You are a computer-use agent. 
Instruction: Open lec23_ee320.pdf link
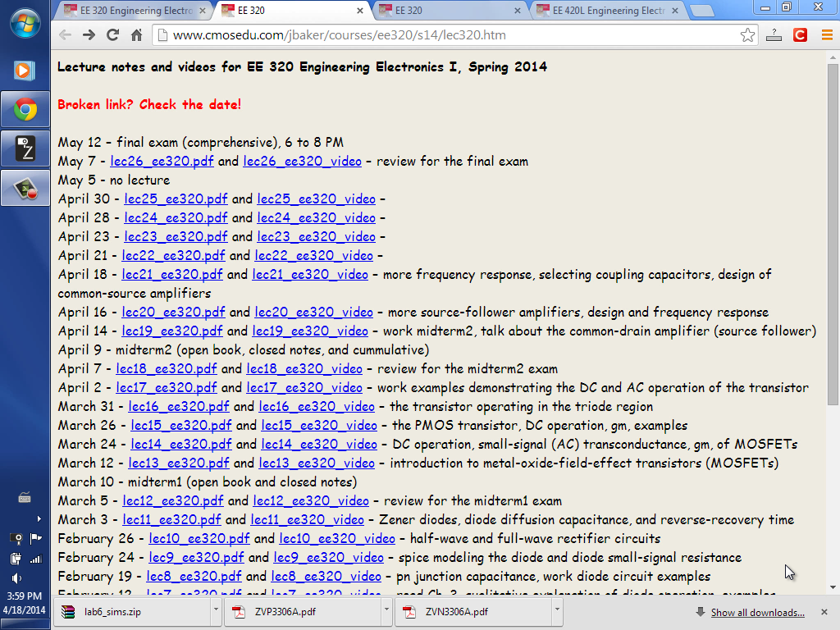[176, 236]
